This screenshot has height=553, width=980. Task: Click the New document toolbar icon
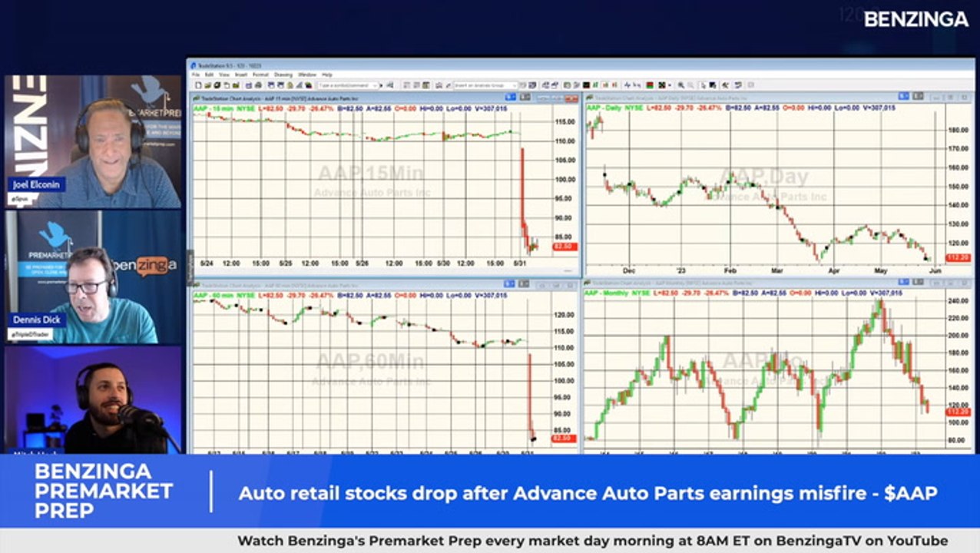(x=198, y=85)
